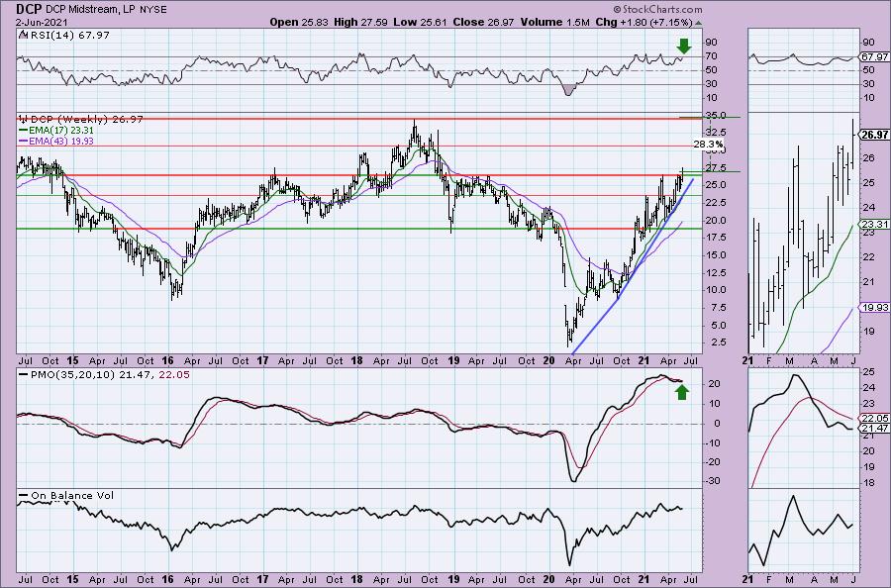Click the 28.3% annotation label

(709, 145)
